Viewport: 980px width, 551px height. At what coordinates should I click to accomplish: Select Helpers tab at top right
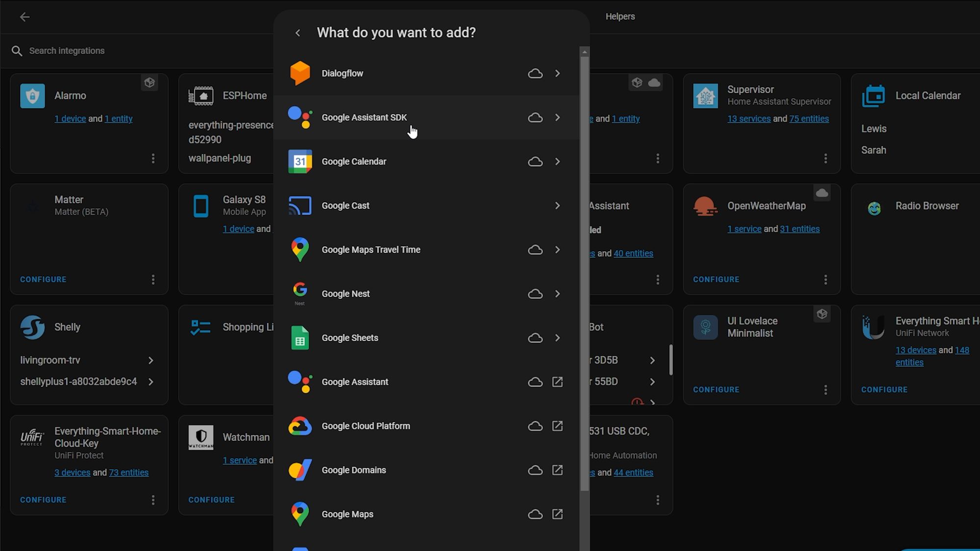620,16
